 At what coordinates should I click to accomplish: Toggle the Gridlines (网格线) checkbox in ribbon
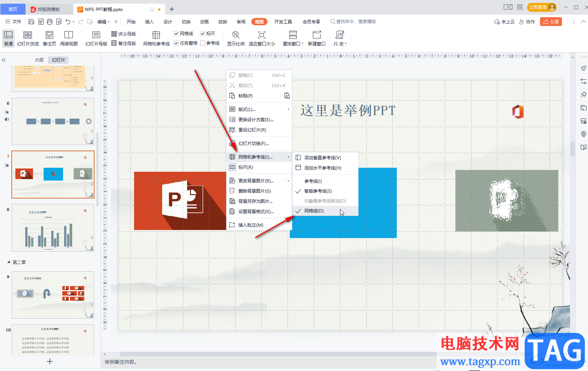click(176, 34)
